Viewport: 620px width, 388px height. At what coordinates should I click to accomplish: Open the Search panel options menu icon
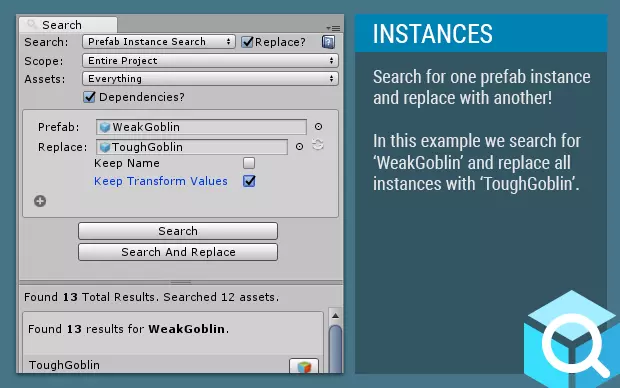click(x=334, y=28)
